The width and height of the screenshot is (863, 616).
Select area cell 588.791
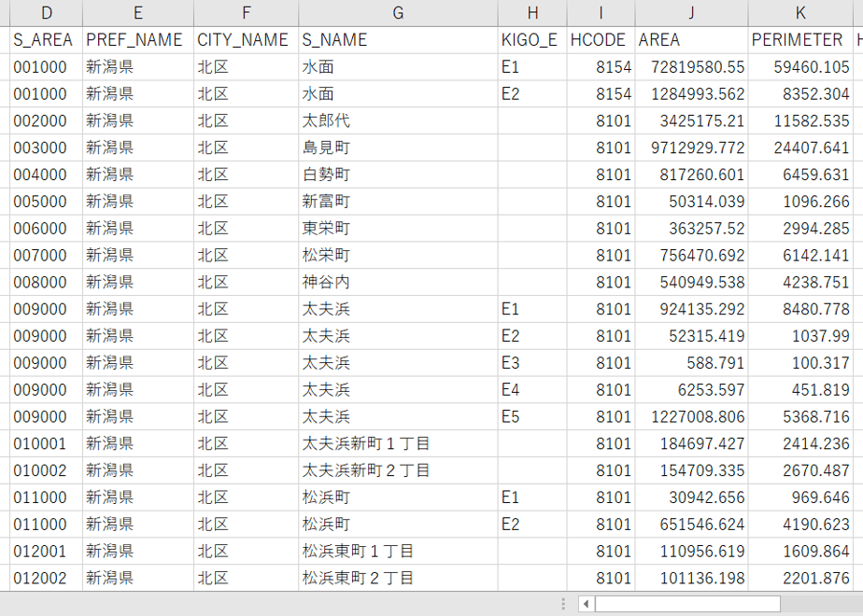pos(691,363)
